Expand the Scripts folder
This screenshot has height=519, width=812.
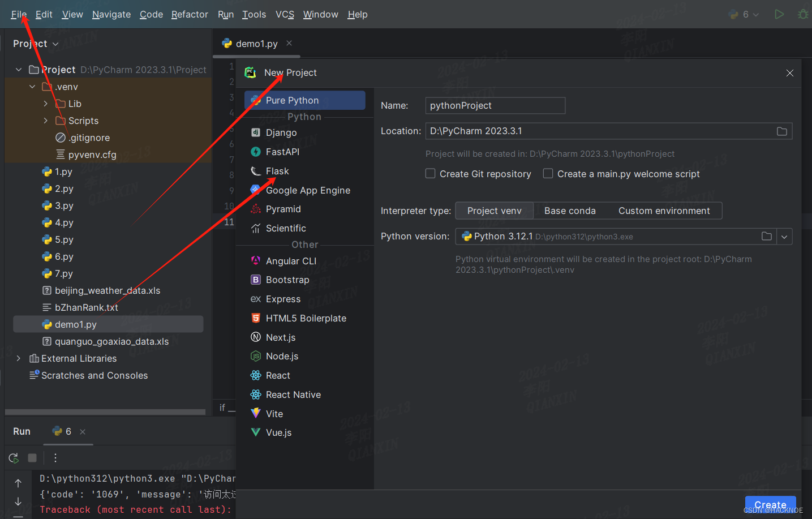pos(46,121)
